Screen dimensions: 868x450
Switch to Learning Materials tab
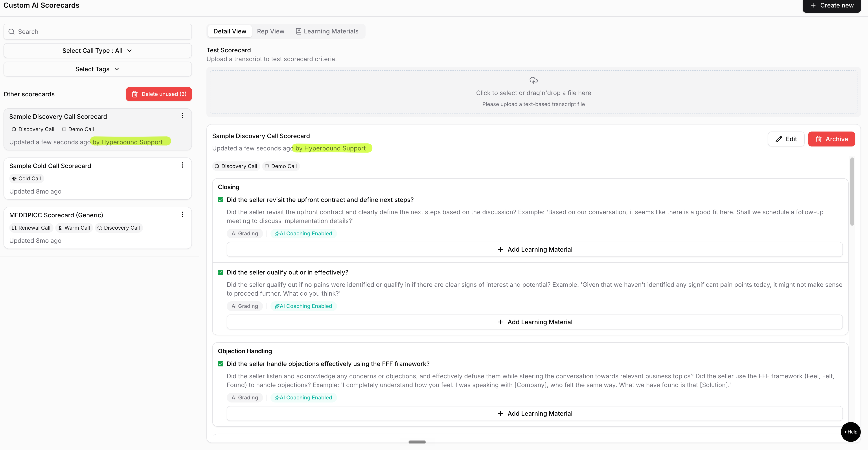(x=327, y=31)
